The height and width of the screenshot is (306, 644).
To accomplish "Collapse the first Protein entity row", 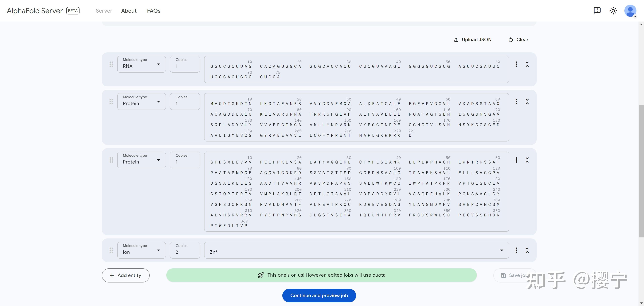I will 527,101.
